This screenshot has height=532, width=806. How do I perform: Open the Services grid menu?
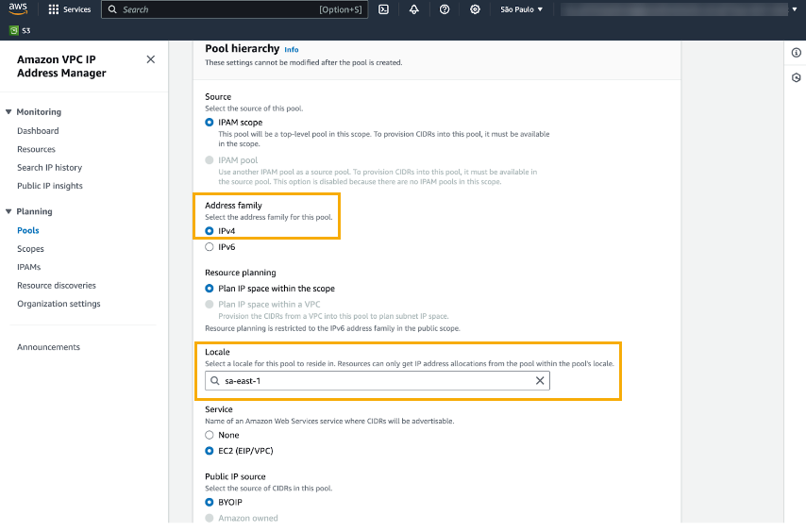(70, 9)
